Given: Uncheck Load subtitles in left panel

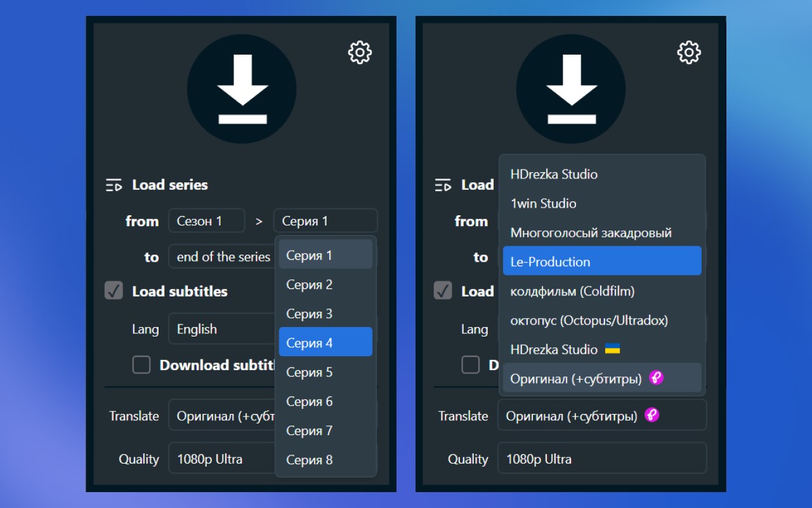Looking at the screenshot, I should (114, 291).
